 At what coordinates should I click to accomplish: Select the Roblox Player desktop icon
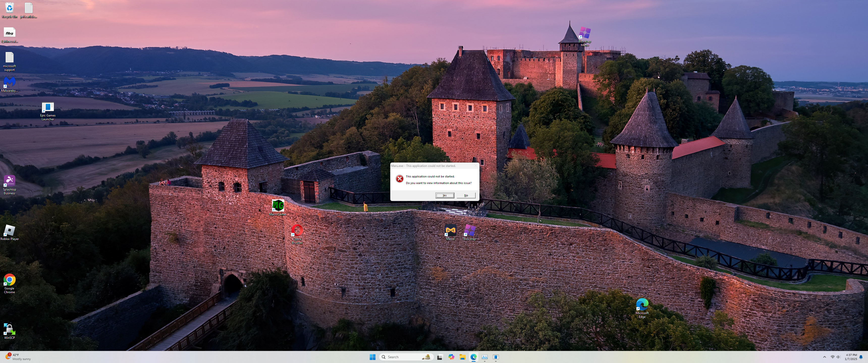coord(9,231)
